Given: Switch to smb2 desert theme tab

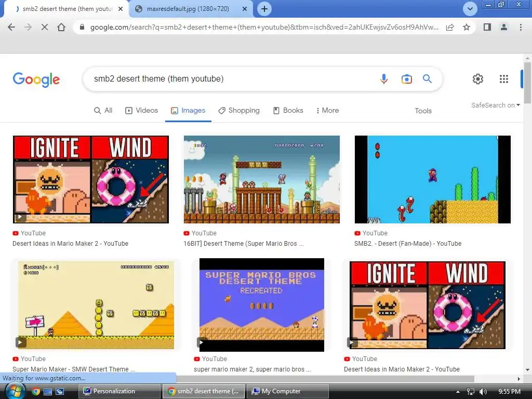Looking at the screenshot, I should [x=66, y=9].
